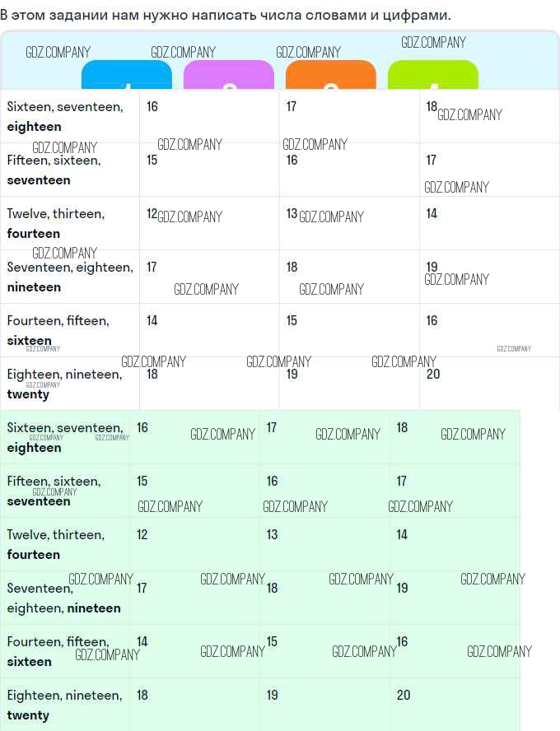The height and width of the screenshot is (731, 560).
Task: Click the number 20 in the white table
Action: (x=433, y=375)
